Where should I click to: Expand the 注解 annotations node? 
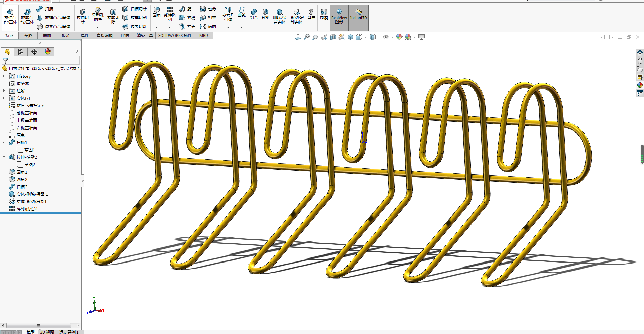pyautogui.click(x=4, y=91)
